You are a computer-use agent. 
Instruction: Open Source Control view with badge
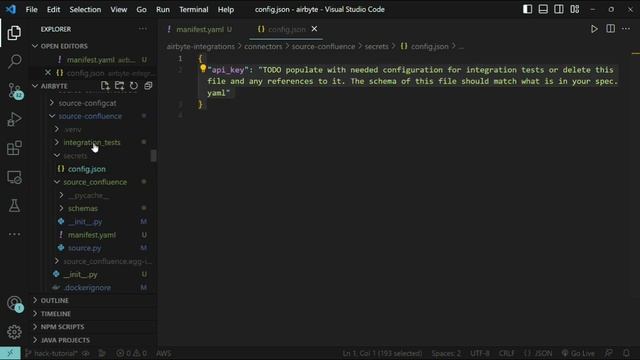click(15, 91)
